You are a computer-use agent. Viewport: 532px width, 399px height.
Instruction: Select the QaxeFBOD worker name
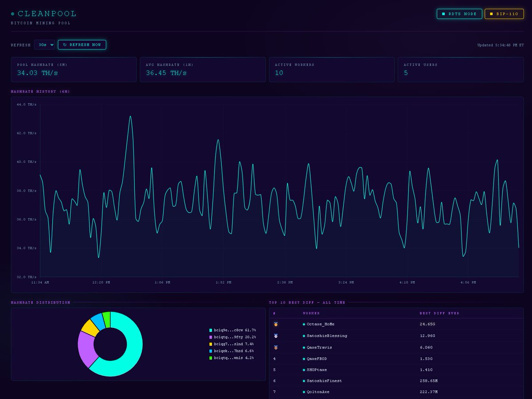(317, 359)
